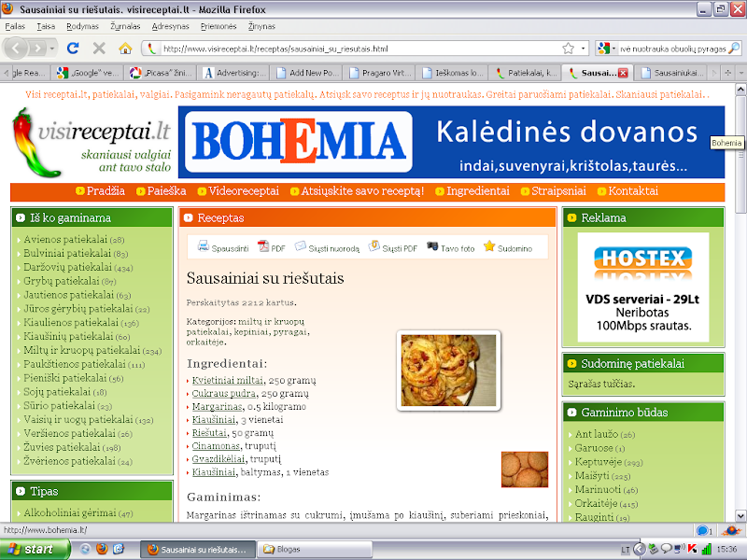Click the Spausdinti printer icon

(x=204, y=246)
